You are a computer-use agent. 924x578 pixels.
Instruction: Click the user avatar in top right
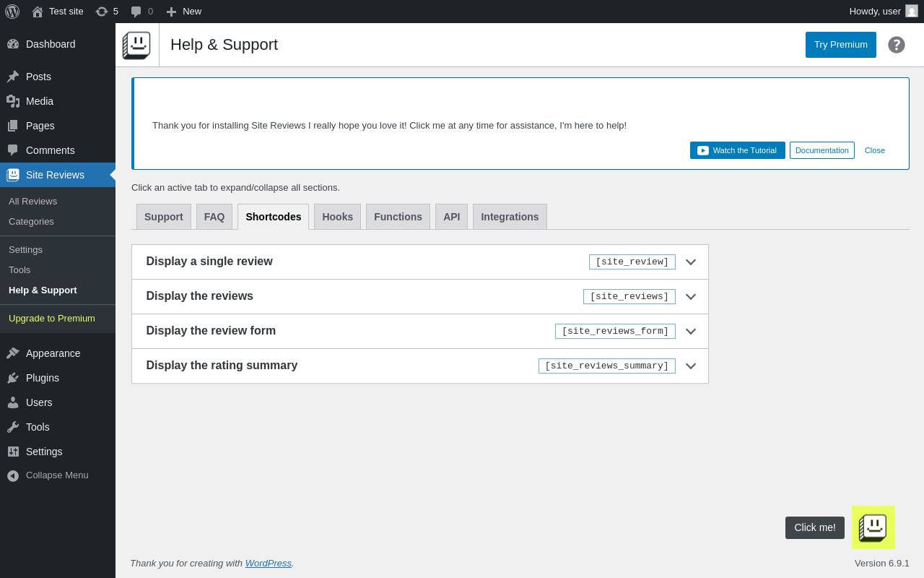912,12
